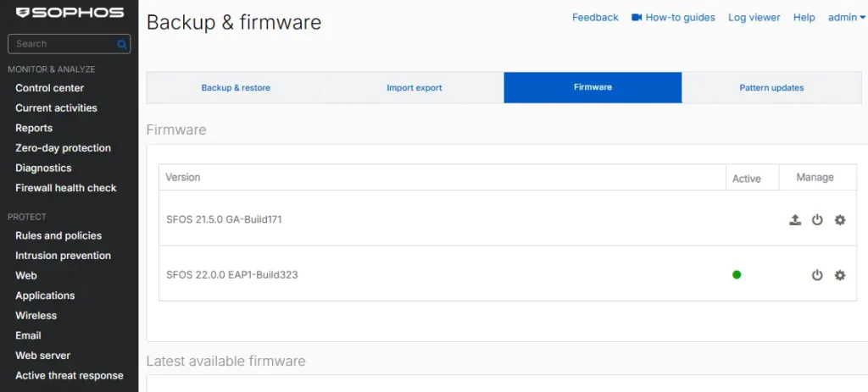Open How-to guides link
Screen dimensions: 868x392
coord(680,18)
